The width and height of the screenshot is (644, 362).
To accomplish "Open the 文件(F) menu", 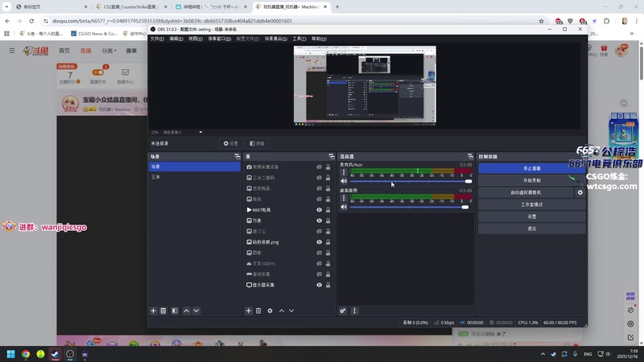I will coord(157,39).
